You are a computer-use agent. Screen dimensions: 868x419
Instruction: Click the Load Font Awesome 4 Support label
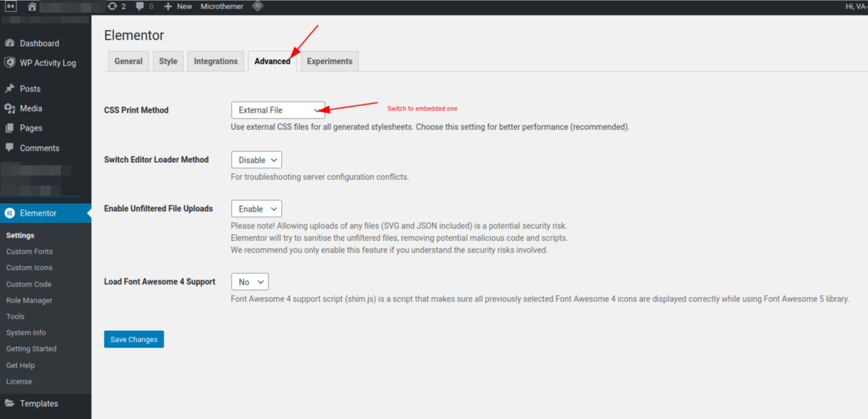159,282
